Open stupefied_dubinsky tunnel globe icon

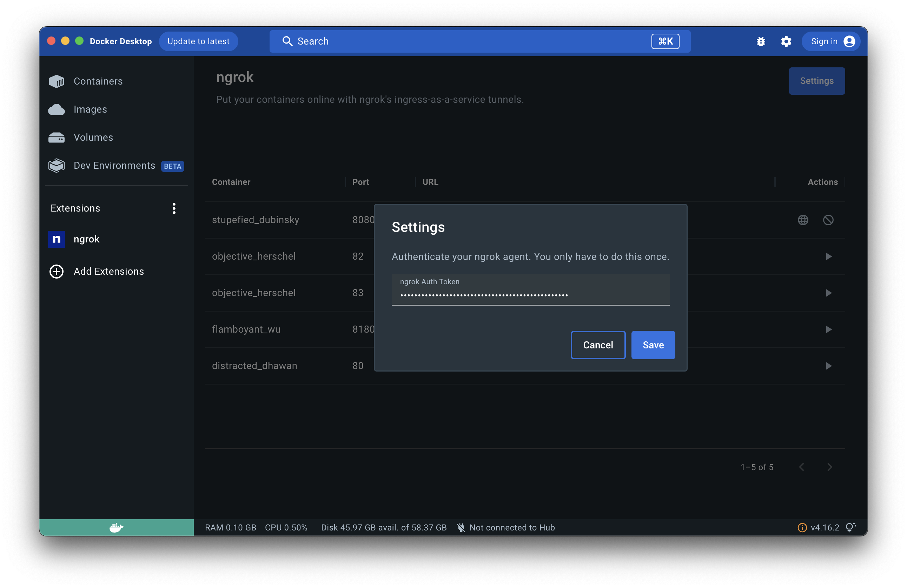(x=803, y=220)
